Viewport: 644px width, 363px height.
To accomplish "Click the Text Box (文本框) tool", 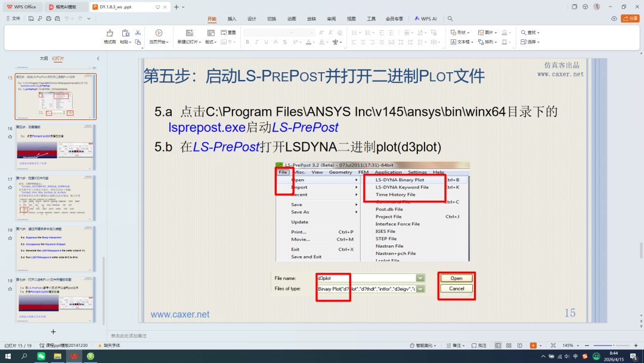I will 462,42.
